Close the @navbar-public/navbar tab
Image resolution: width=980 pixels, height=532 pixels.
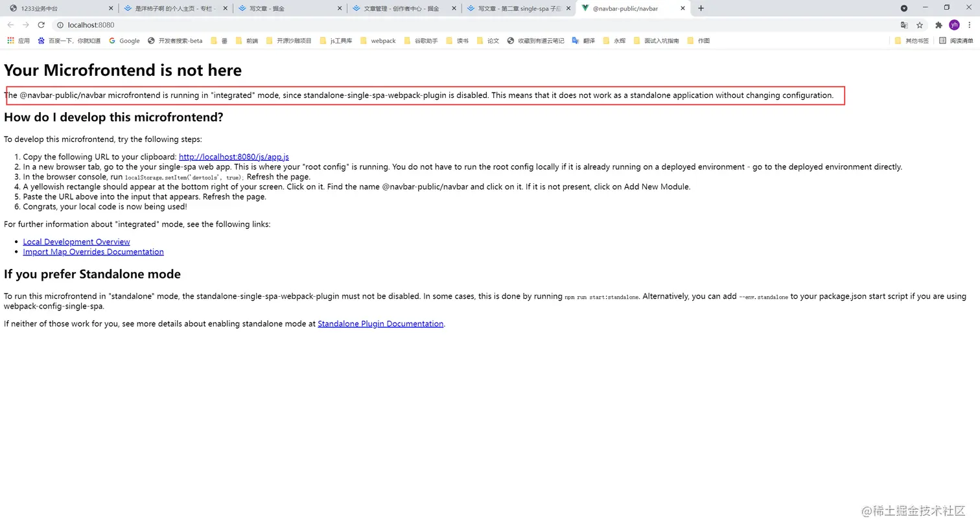pyautogui.click(x=682, y=8)
